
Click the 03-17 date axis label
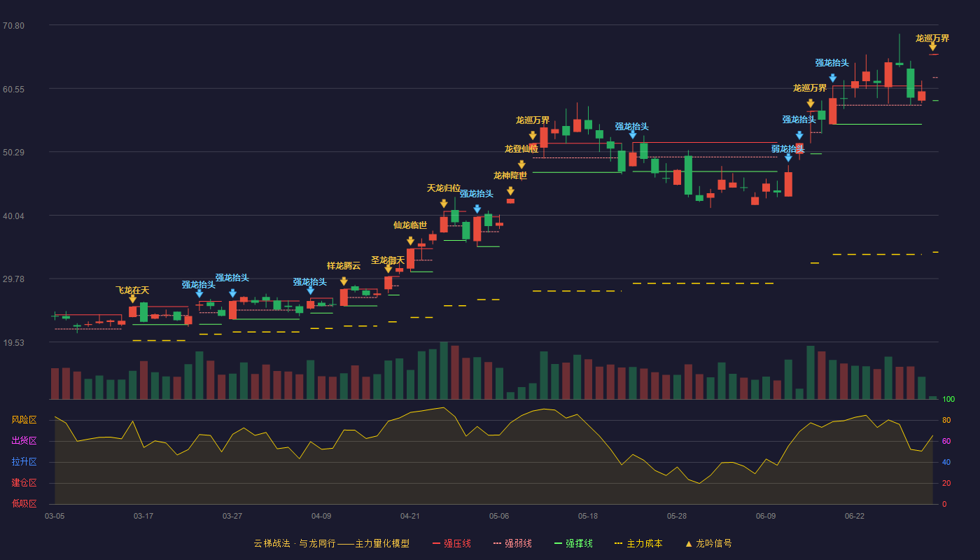coord(143,516)
